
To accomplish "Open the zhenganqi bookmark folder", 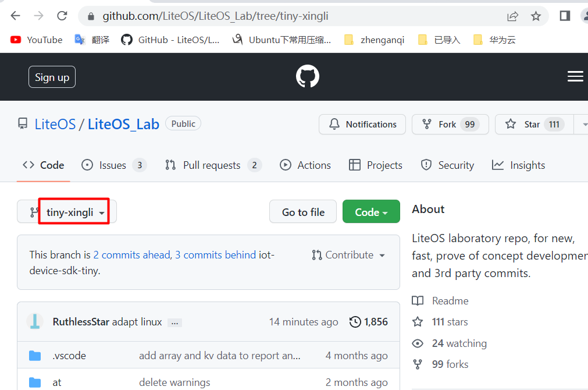I will tap(375, 40).
